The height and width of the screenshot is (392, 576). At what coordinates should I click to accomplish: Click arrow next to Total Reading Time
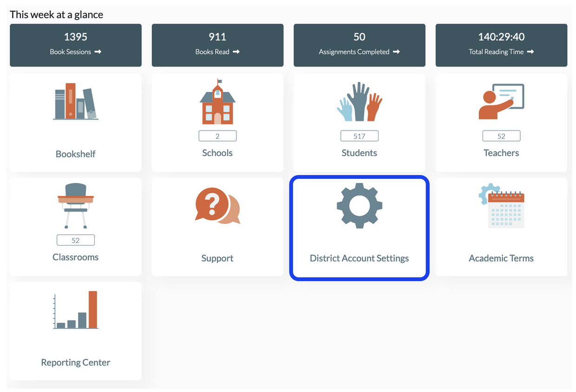pos(530,52)
